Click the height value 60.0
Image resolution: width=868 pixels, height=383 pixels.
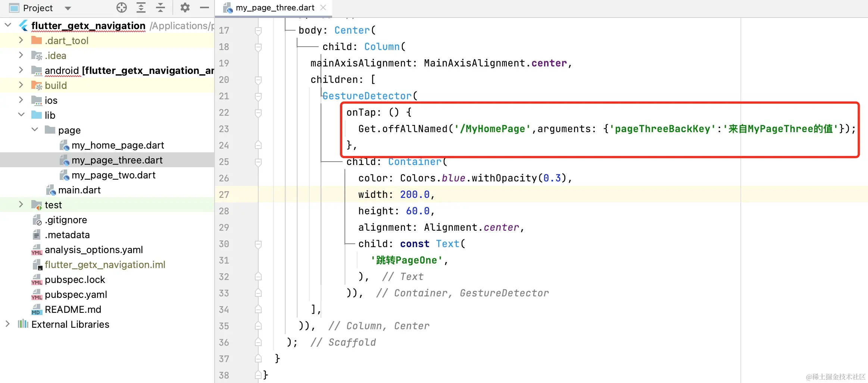[418, 211]
